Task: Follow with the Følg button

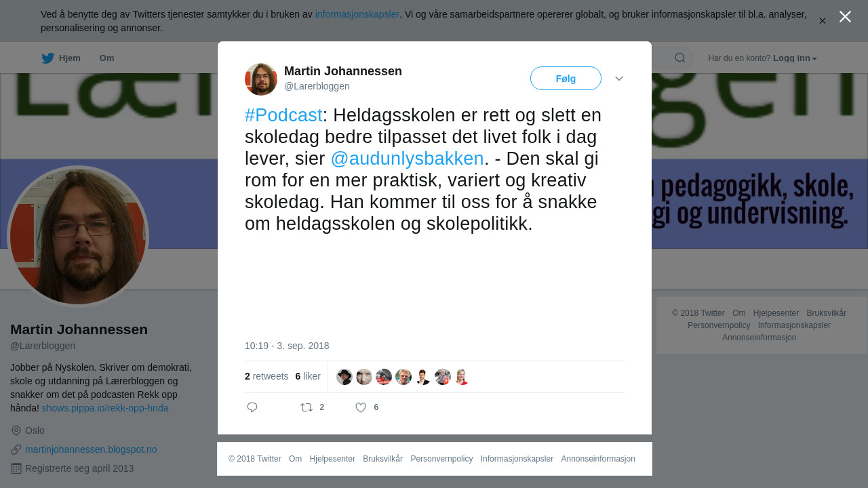Action: tap(566, 79)
